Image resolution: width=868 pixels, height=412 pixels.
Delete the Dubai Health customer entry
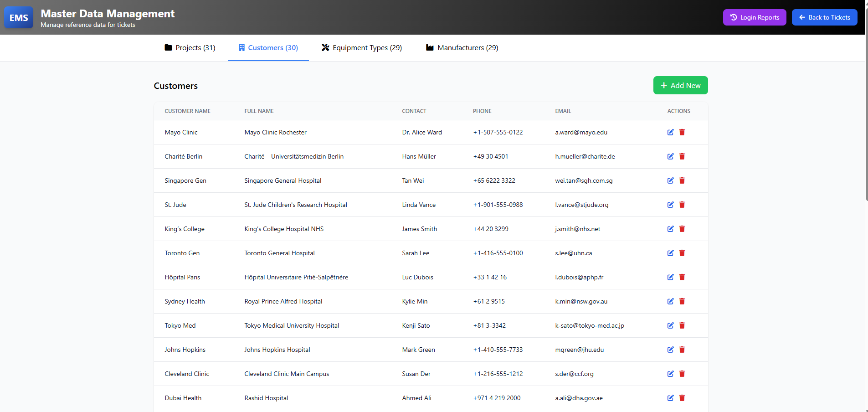(682, 398)
